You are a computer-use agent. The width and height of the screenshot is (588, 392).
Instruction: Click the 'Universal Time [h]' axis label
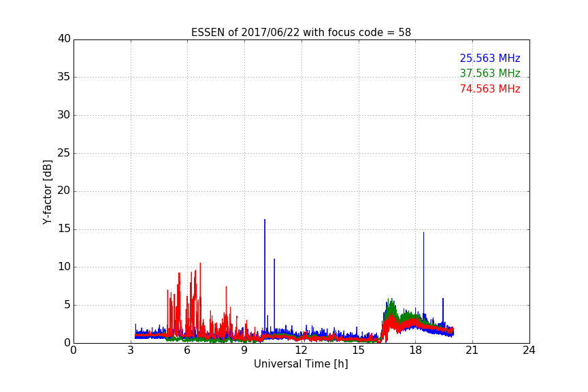click(x=301, y=364)
